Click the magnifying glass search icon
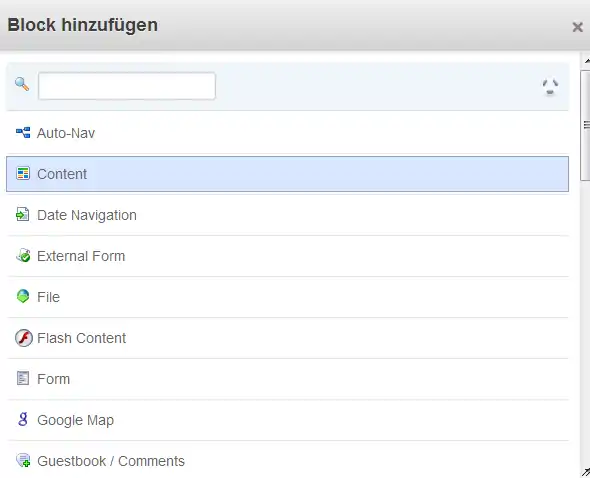Screen dimensions: 590x478 [22, 84]
